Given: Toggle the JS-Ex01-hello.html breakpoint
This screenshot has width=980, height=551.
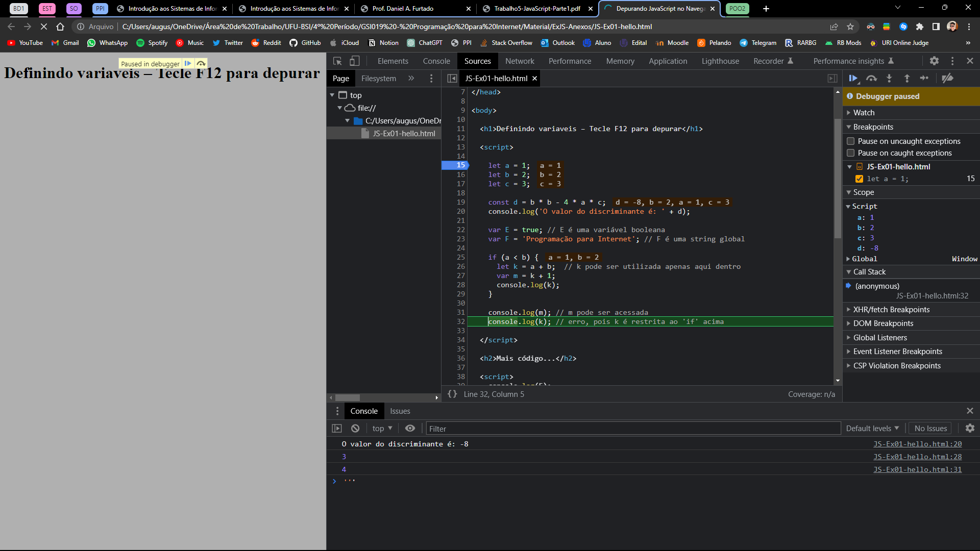Looking at the screenshot, I should pos(858,178).
